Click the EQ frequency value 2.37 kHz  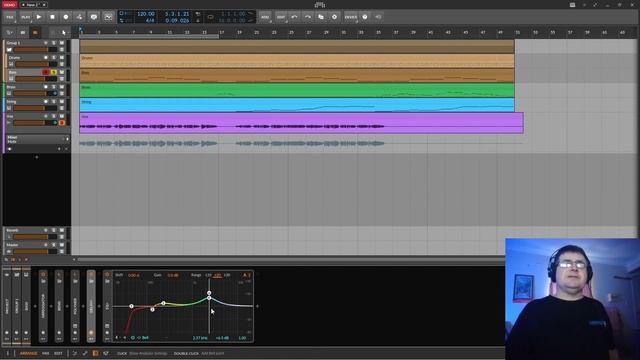click(200, 338)
